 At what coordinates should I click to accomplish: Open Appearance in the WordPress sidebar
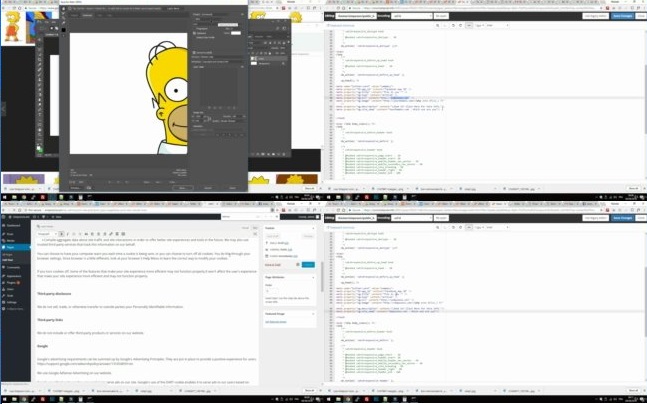tap(14, 276)
